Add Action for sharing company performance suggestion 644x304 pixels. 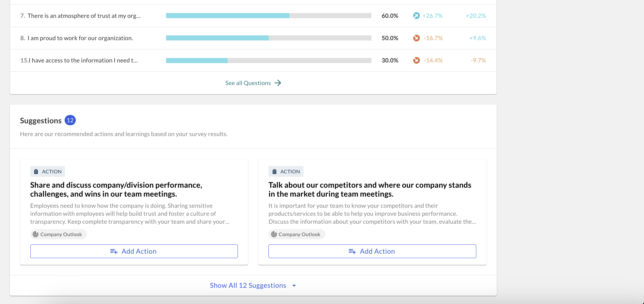pos(134,251)
